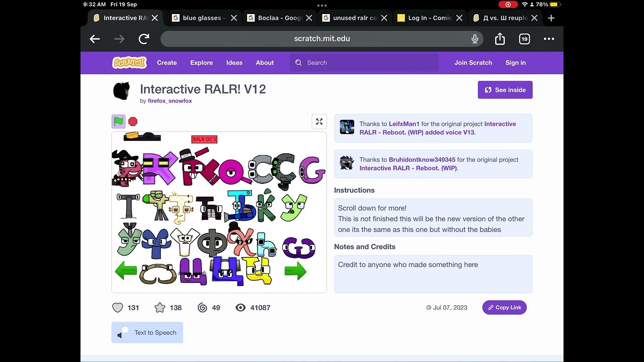Screen dimensions: 644x362
Task: Click Sign in
Action: pos(515,63)
